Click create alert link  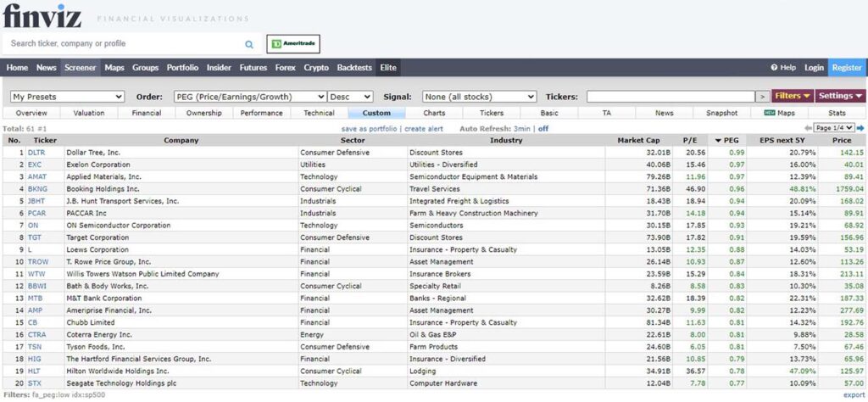pyautogui.click(x=424, y=128)
